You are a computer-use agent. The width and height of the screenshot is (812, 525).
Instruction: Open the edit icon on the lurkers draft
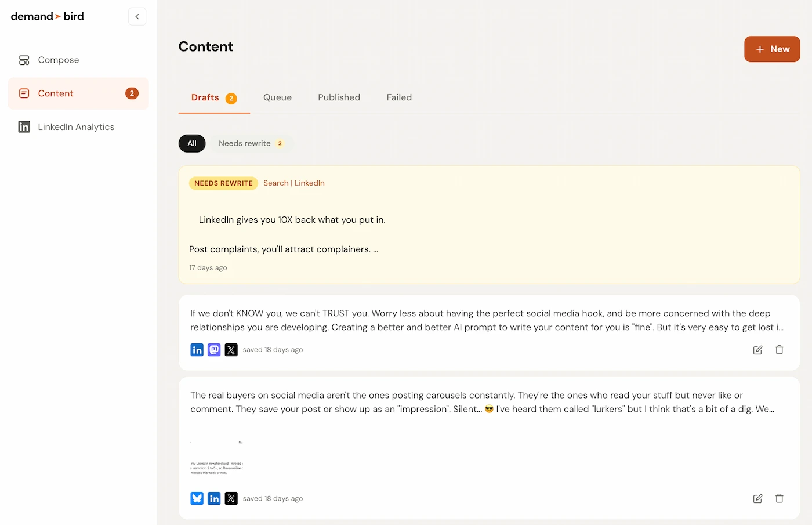pos(757,498)
